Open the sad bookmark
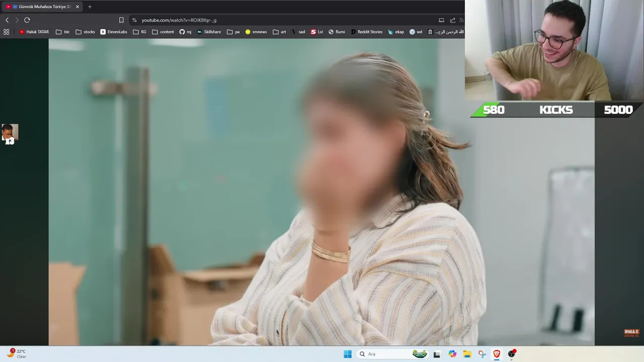 pos(298,32)
